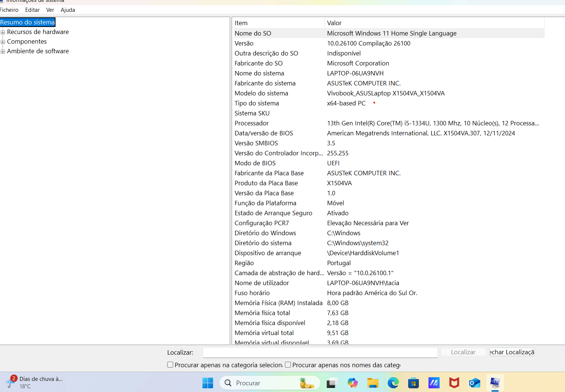Image resolution: width=565 pixels, height=392 pixels.
Task: Select the Nome do SO row
Action: tap(389, 33)
